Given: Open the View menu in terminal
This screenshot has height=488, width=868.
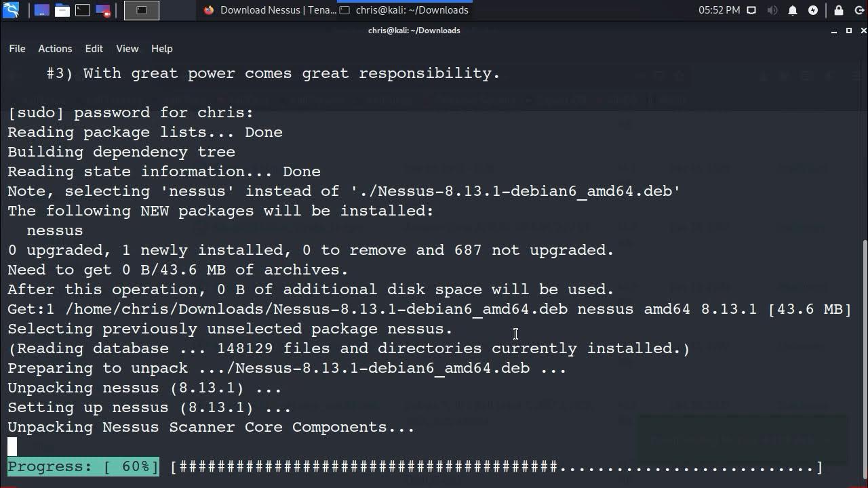Looking at the screenshot, I should (x=127, y=49).
